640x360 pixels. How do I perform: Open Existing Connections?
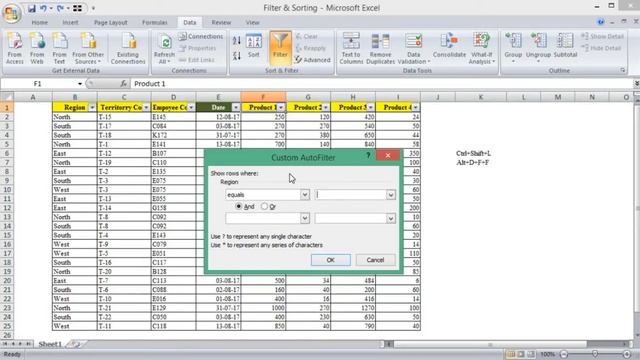click(128, 48)
